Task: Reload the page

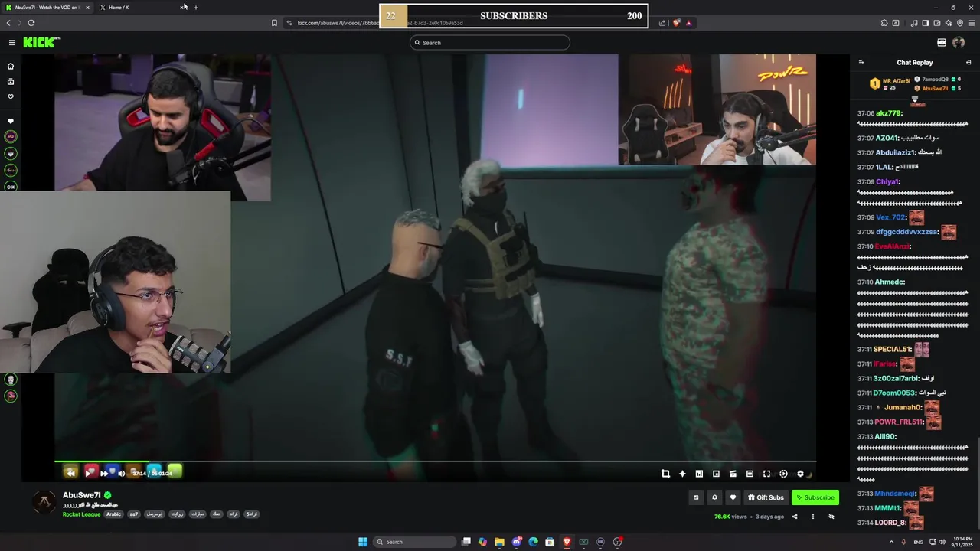Action: 31,23
